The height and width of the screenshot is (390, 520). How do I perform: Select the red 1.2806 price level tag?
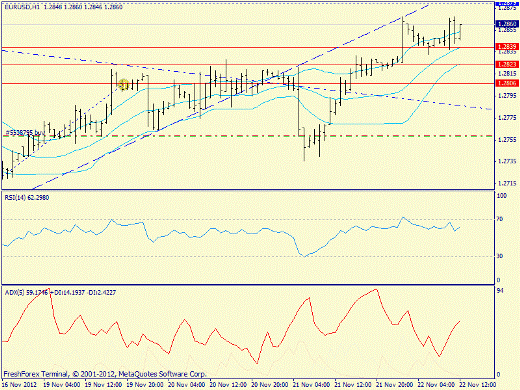[507, 83]
